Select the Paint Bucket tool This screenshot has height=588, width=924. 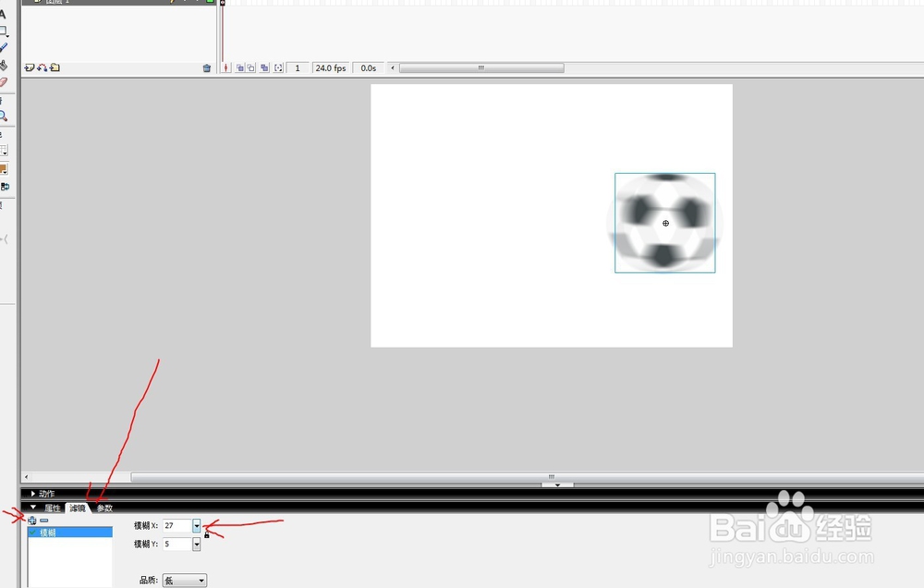coord(4,65)
